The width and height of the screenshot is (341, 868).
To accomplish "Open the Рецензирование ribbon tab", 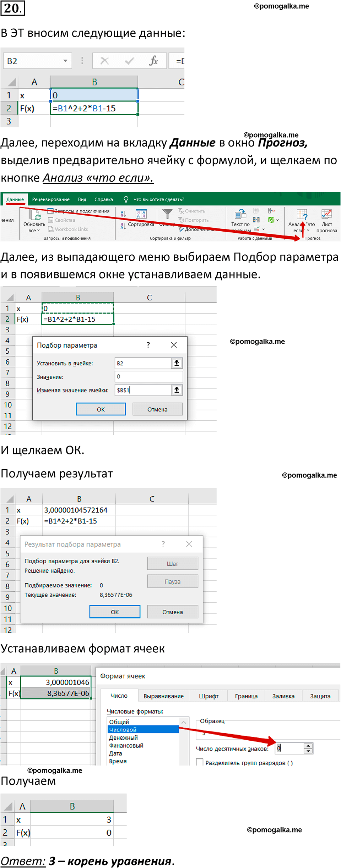I will coord(51,199).
